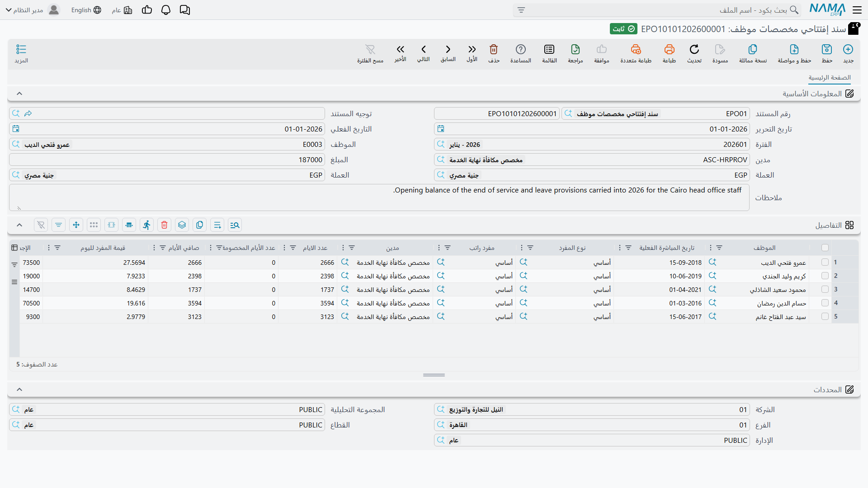Viewport: 868px width, 488px height.
Task: Click Save and Continue (حفظ و مواصله)
Action: click(794, 53)
